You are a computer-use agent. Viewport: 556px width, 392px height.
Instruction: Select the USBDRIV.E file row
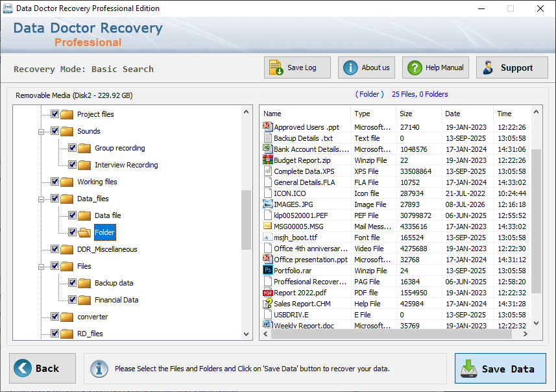[396, 315]
